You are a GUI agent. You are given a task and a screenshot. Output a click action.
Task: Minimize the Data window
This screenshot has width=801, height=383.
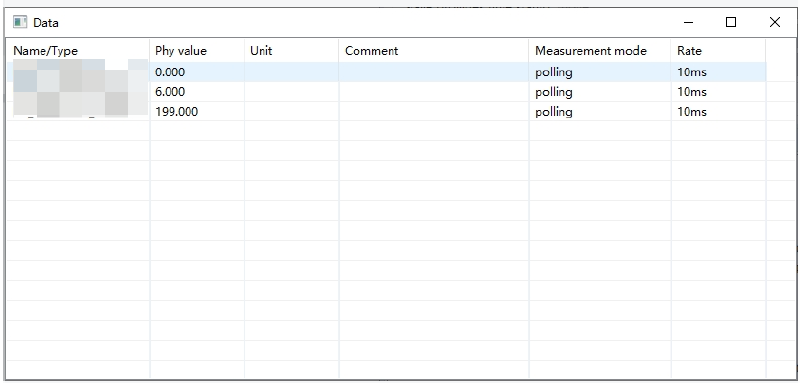pyautogui.click(x=688, y=22)
